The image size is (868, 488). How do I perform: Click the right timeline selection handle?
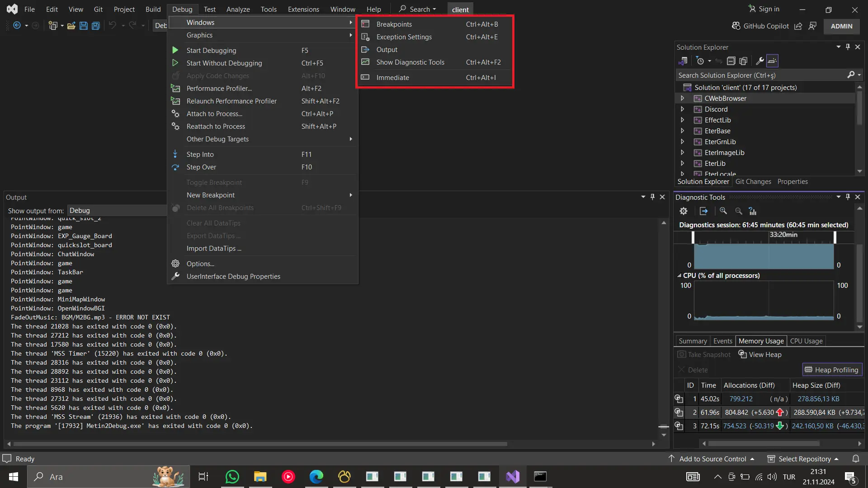835,237
